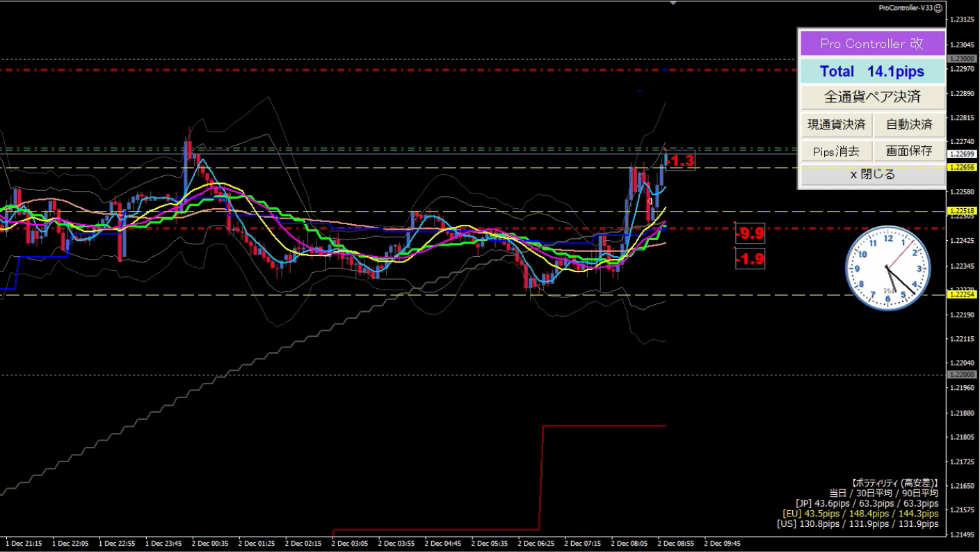Screen dimensions: 980x552
Task: Click the 1.22699 current price label
Action: click(x=962, y=154)
